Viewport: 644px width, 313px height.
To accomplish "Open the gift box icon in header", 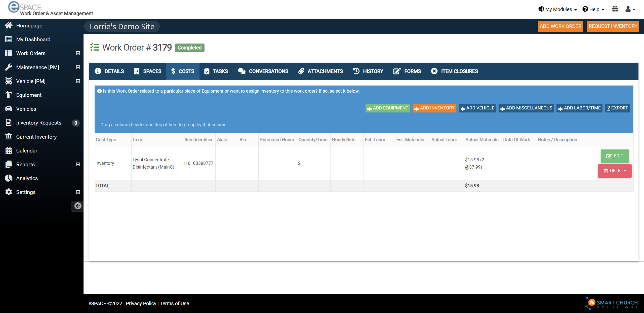I will pyautogui.click(x=615, y=9).
